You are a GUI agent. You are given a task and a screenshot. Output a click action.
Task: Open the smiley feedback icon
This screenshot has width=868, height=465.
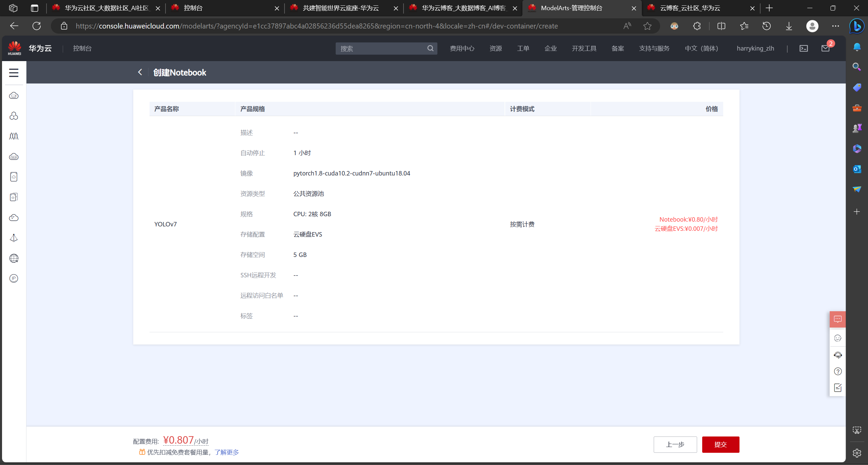click(837, 338)
